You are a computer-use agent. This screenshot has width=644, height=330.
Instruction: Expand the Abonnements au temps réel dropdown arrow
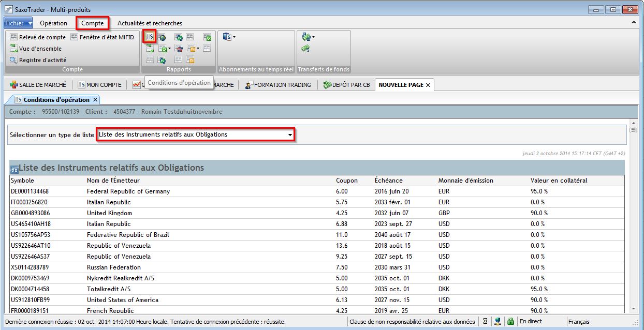coord(234,37)
